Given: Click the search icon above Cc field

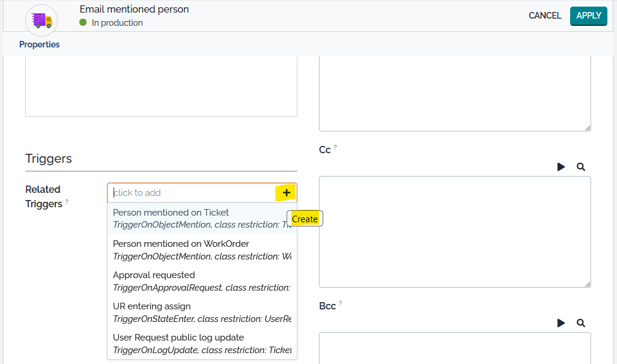Looking at the screenshot, I should 580,167.
